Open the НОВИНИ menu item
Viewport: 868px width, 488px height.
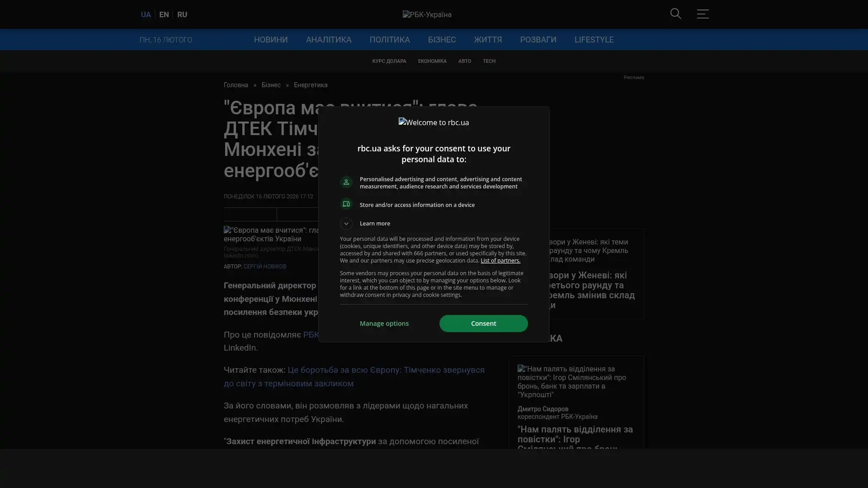click(270, 40)
